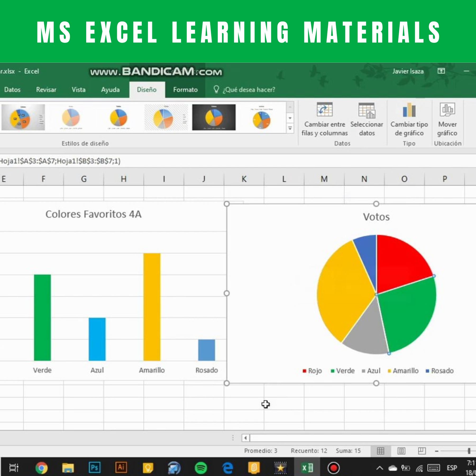Viewport: 476px width, 476px height.
Task: Click the Wi-Fi network tray icon
Action: tap(419, 469)
